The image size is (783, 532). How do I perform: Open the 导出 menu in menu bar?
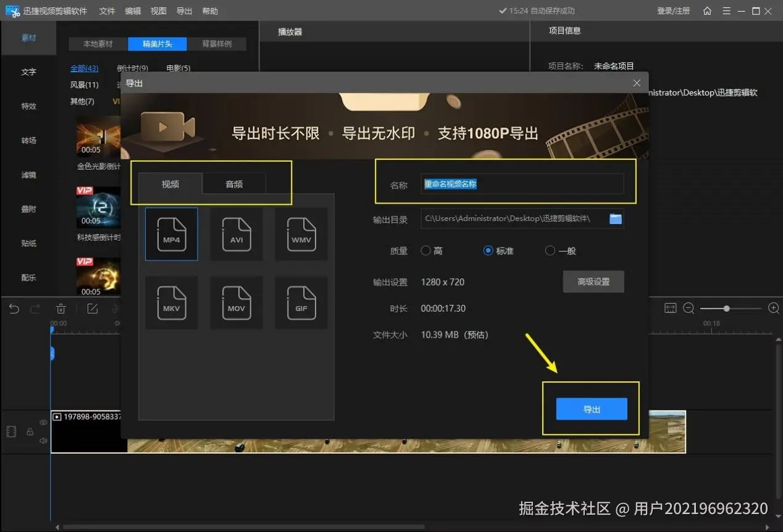184,11
